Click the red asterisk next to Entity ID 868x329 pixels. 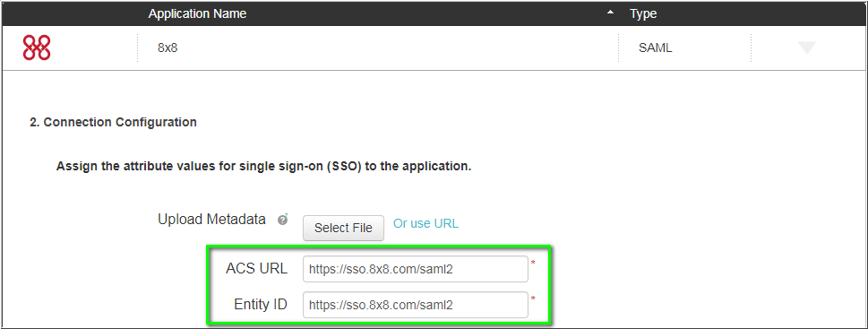point(533,299)
